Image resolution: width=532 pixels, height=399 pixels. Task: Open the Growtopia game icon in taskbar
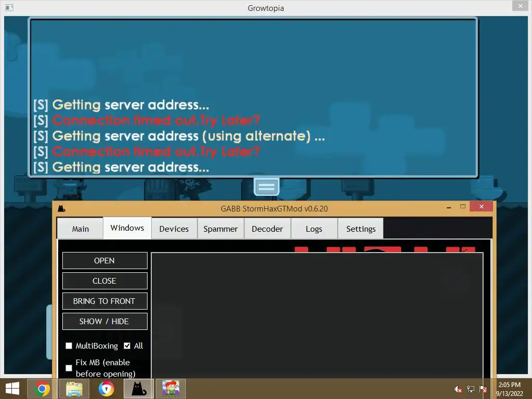pos(170,389)
